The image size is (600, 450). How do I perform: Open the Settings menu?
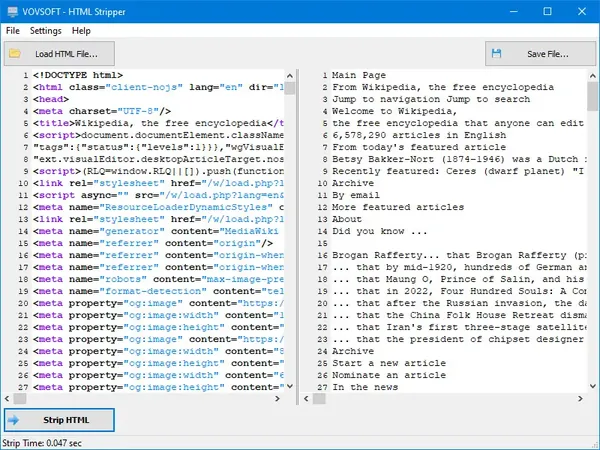tap(46, 31)
